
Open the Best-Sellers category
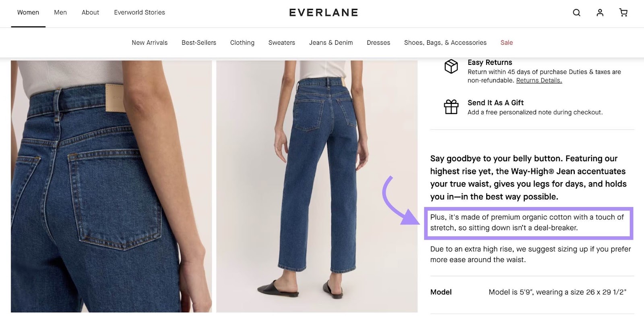tap(198, 42)
